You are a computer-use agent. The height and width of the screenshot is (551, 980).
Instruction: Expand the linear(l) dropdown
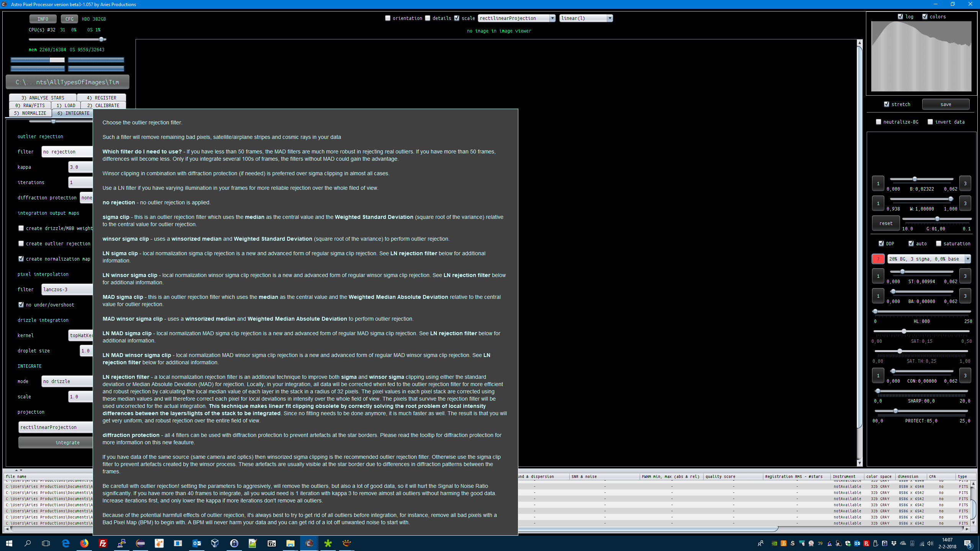point(586,18)
